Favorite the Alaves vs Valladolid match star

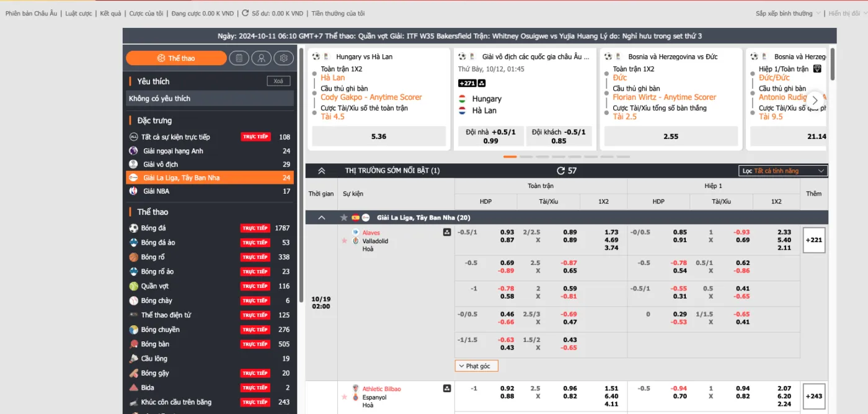coord(344,240)
